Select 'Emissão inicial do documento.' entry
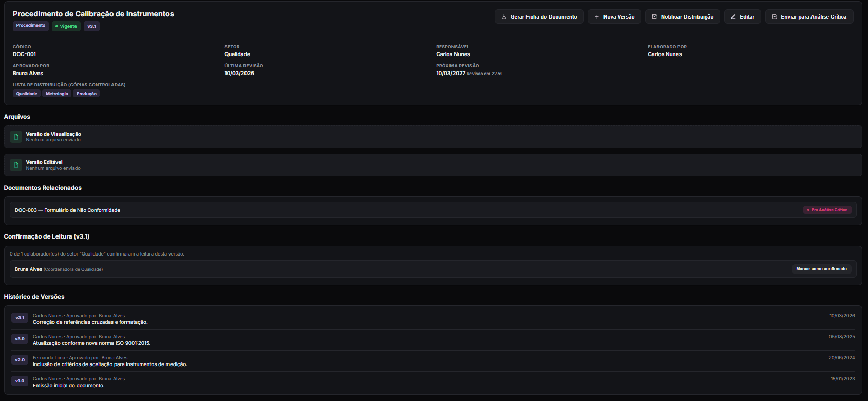Image resolution: width=868 pixels, height=401 pixels. tap(69, 386)
